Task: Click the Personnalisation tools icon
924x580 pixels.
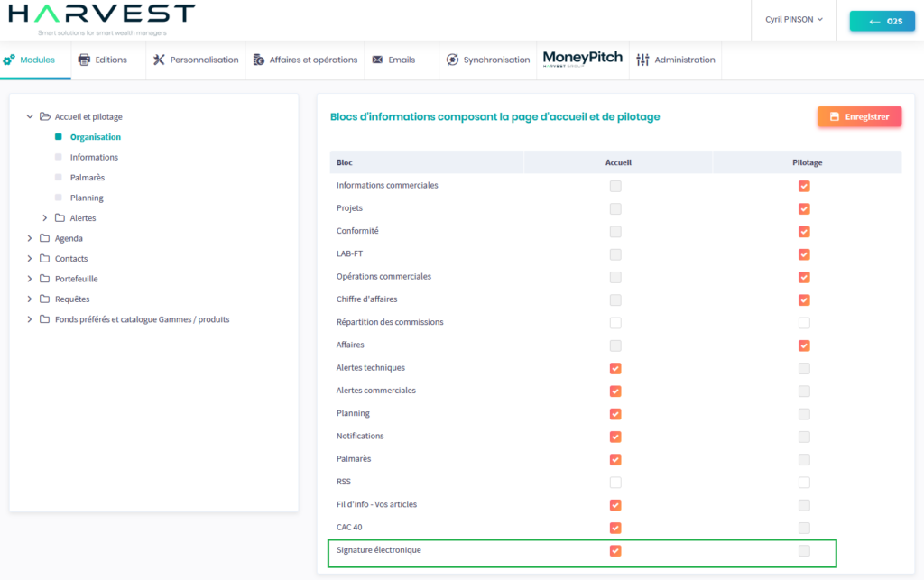Action: 159,60
